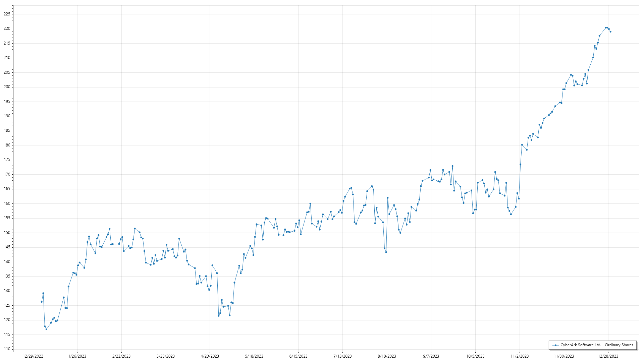The image size is (644, 362).
Task: Select the 200 y-axis price label
Action: (7, 87)
